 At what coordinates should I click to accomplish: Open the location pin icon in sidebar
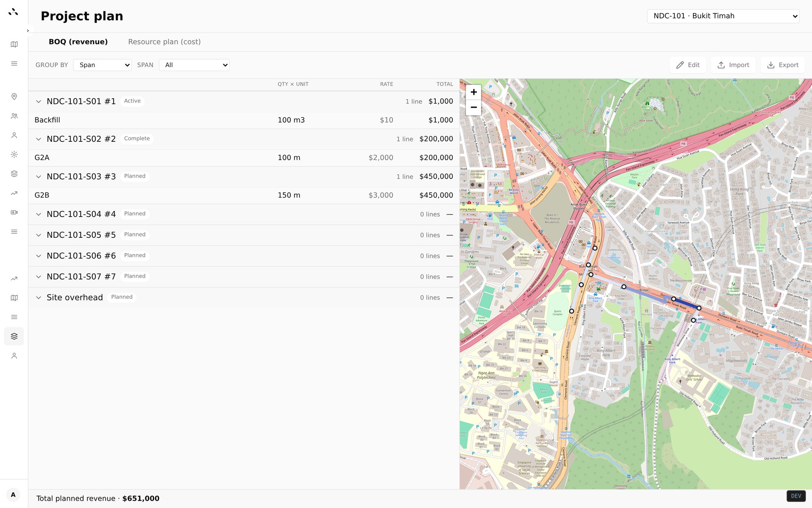[14, 96]
